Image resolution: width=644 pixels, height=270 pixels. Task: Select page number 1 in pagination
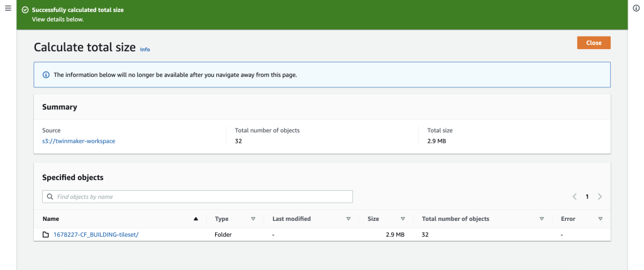pos(587,196)
